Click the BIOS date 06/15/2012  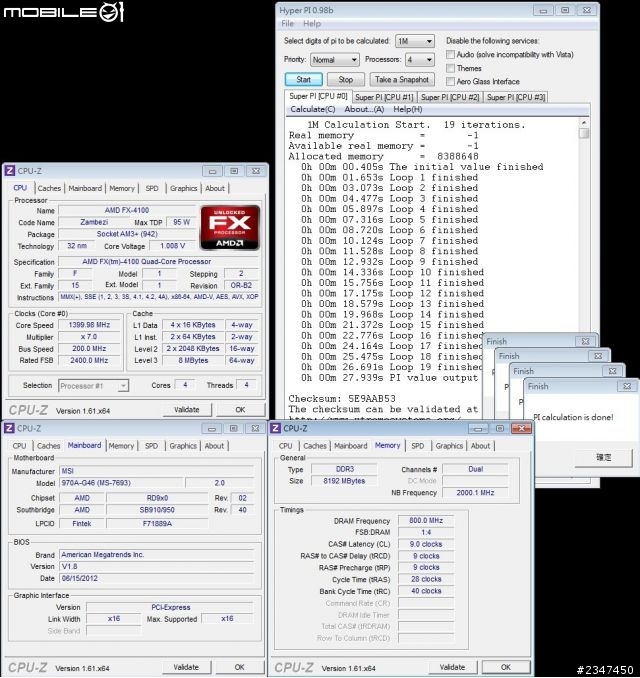click(x=156, y=578)
